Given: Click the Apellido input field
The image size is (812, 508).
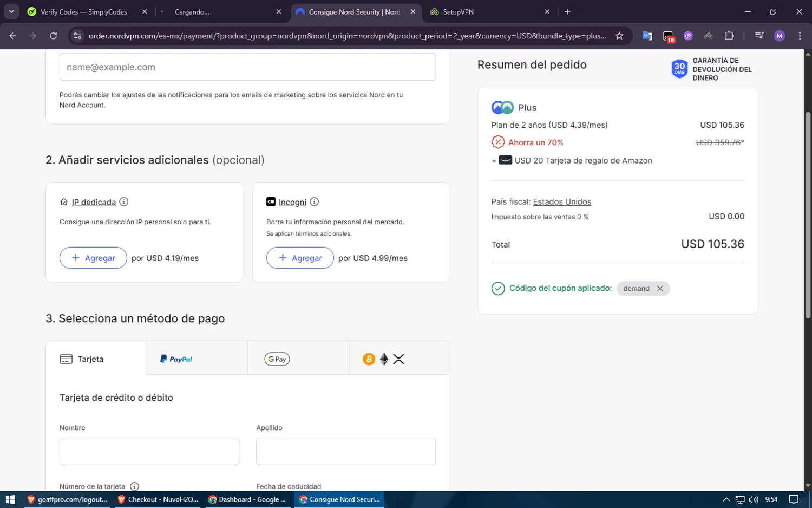Looking at the screenshot, I should point(346,451).
